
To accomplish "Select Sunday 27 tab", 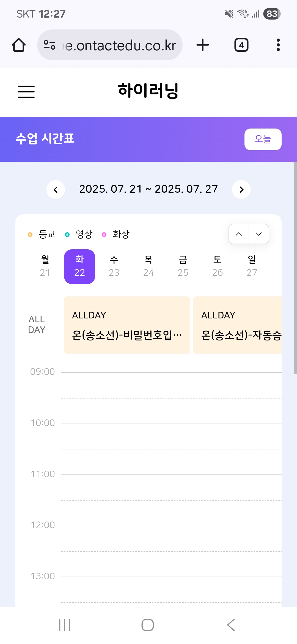I will click(252, 266).
